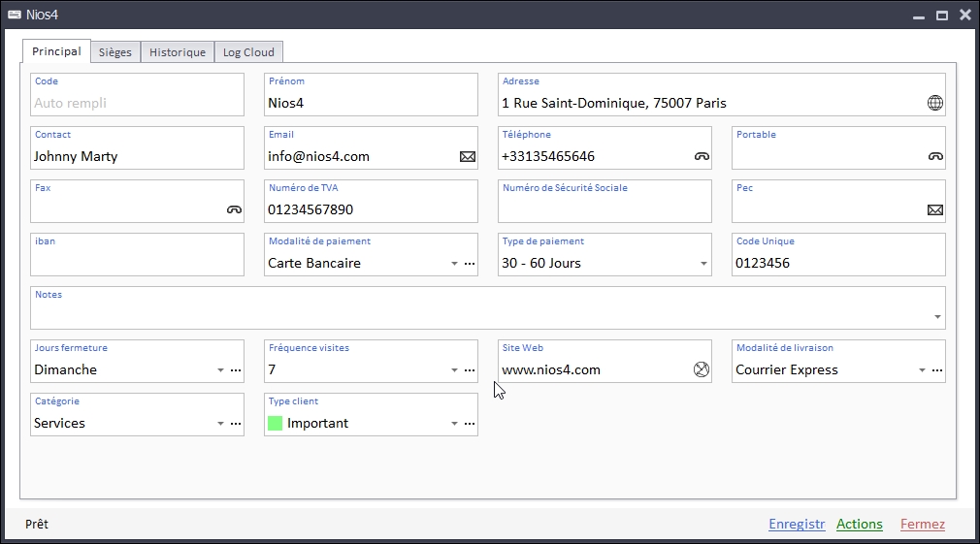Open the Jours fermeture dropdown arrow
Screen dimensions: 980x544
coord(220,370)
